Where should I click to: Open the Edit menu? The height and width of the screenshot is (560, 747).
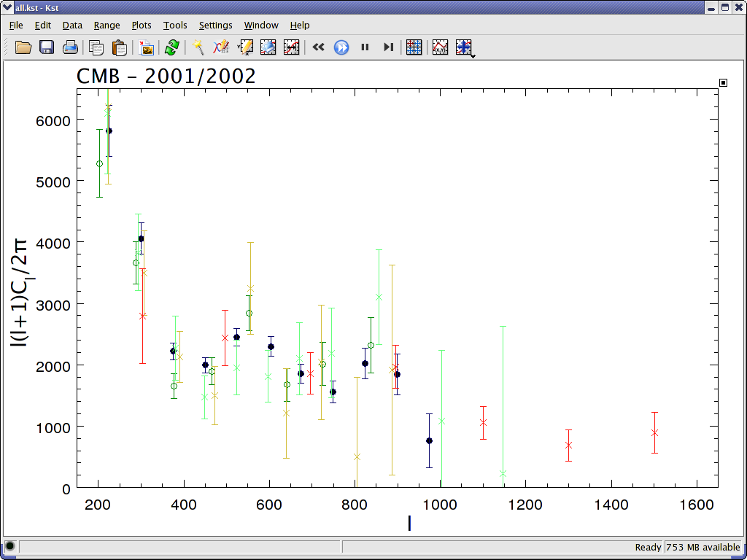pos(43,26)
